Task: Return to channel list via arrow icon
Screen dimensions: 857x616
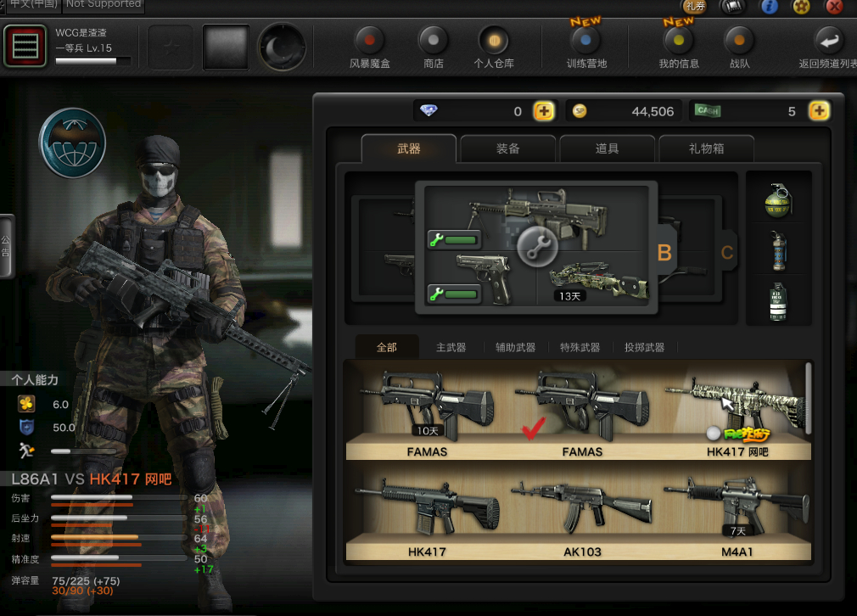Action: (x=829, y=41)
